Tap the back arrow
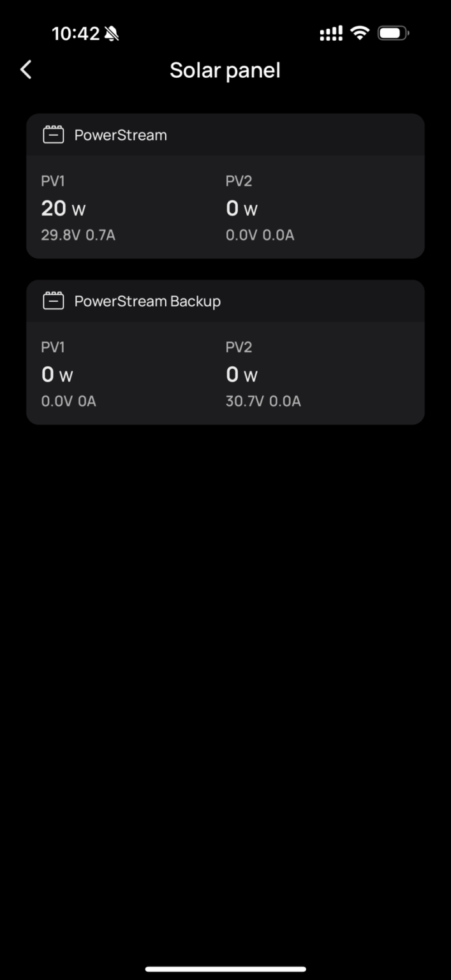Image resolution: width=451 pixels, height=980 pixels. (26, 70)
